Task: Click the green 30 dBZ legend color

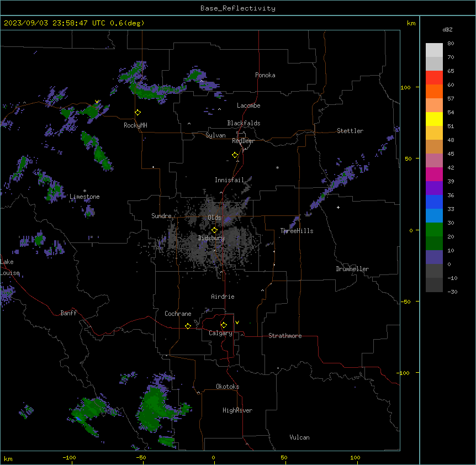Action: point(434,230)
